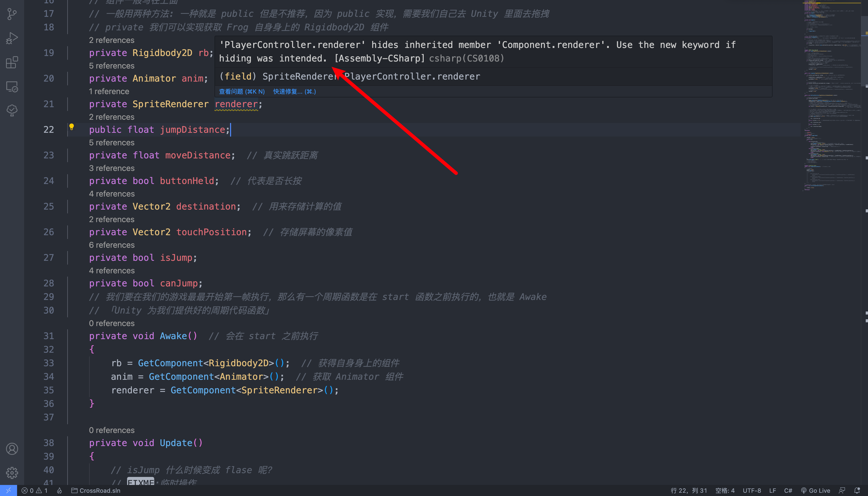Open 0 references above private void Update
This screenshot has height=496, width=868.
112,430
